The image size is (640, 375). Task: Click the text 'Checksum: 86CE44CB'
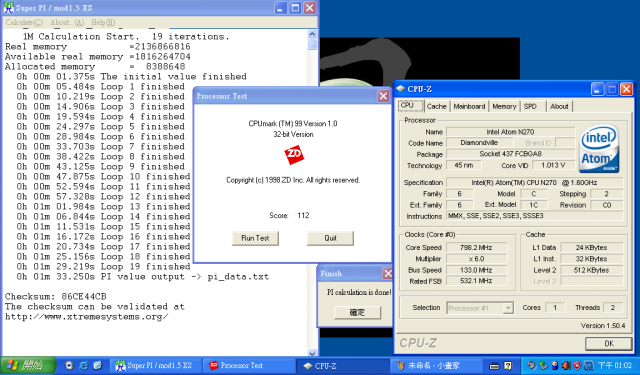point(56,297)
